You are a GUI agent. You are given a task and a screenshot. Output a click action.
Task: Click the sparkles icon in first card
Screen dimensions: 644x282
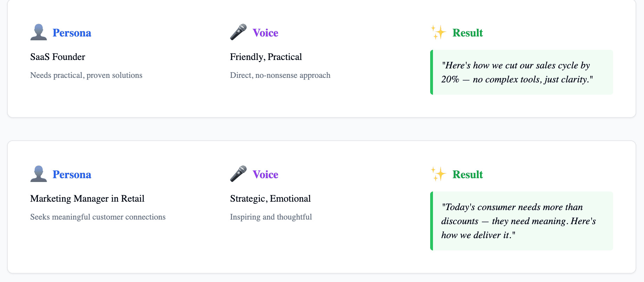pos(439,32)
